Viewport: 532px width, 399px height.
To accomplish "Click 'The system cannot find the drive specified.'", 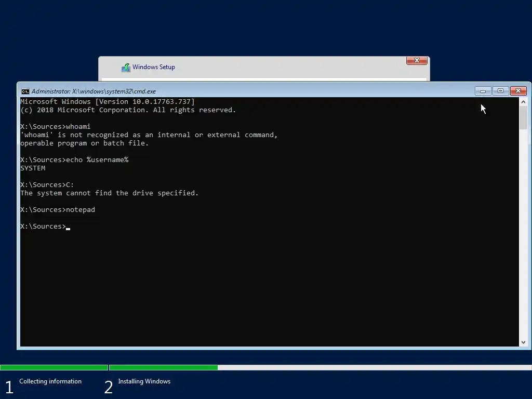I will point(109,193).
